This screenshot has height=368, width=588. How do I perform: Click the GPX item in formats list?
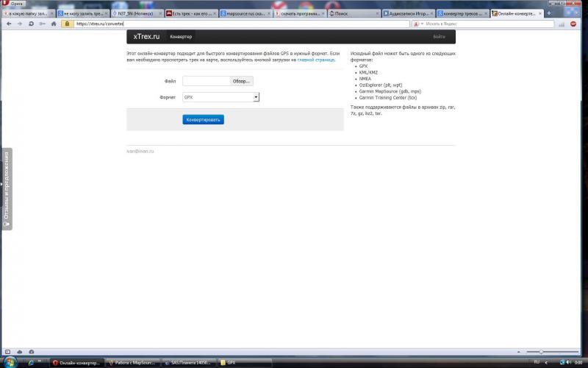coord(363,66)
